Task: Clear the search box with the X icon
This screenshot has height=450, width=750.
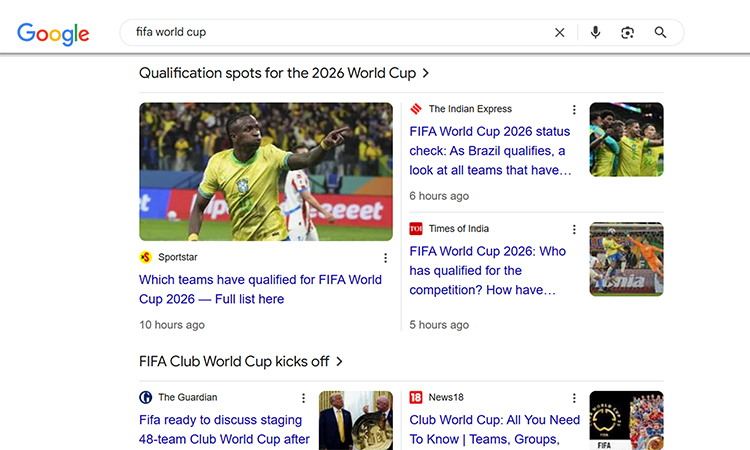Action: [x=560, y=33]
